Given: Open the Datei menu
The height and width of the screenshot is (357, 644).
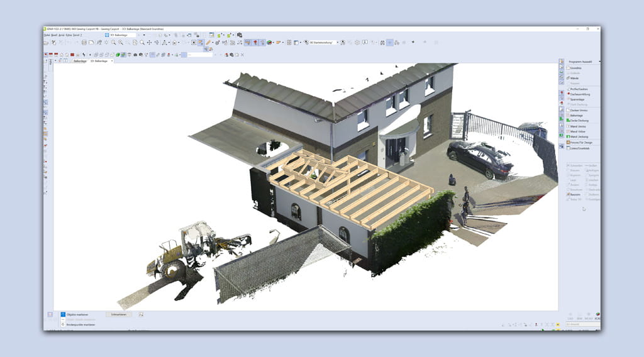Looking at the screenshot, I should [x=47, y=35].
